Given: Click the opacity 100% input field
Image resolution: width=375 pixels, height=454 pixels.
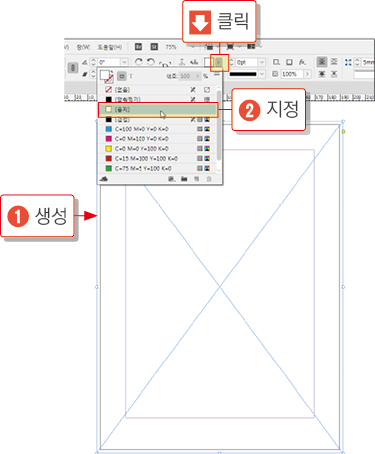Looking at the screenshot, I should [x=292, y=74].
